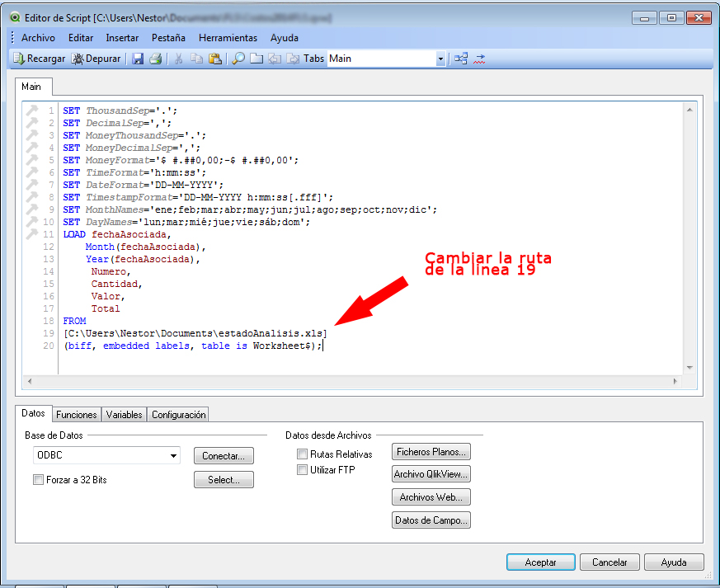Save the script with the floppy disk icon

(x=138, y=59)
